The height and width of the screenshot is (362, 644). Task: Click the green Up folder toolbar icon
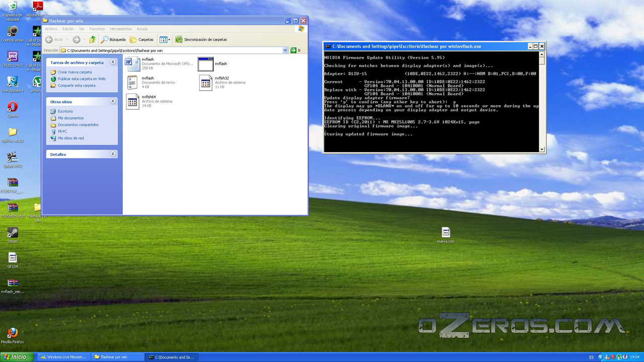point(92,40)
